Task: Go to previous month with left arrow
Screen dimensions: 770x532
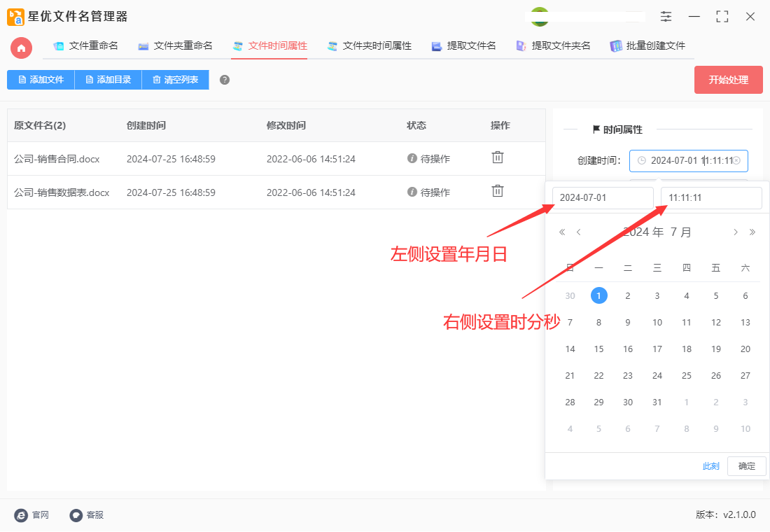Action: coord(579,232)
